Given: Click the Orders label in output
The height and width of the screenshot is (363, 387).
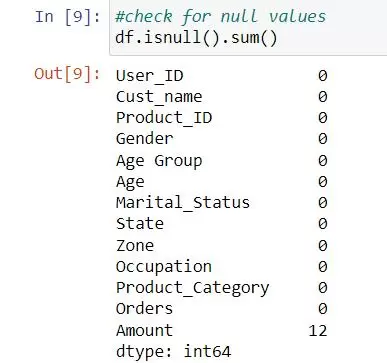Looking at the screenshot, I should 144,309.
